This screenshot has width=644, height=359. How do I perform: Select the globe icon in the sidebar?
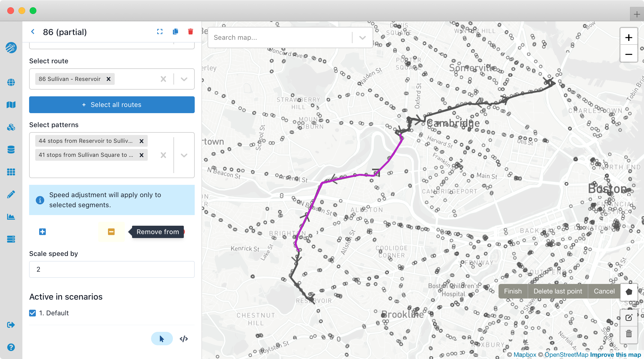coord(11,82)
